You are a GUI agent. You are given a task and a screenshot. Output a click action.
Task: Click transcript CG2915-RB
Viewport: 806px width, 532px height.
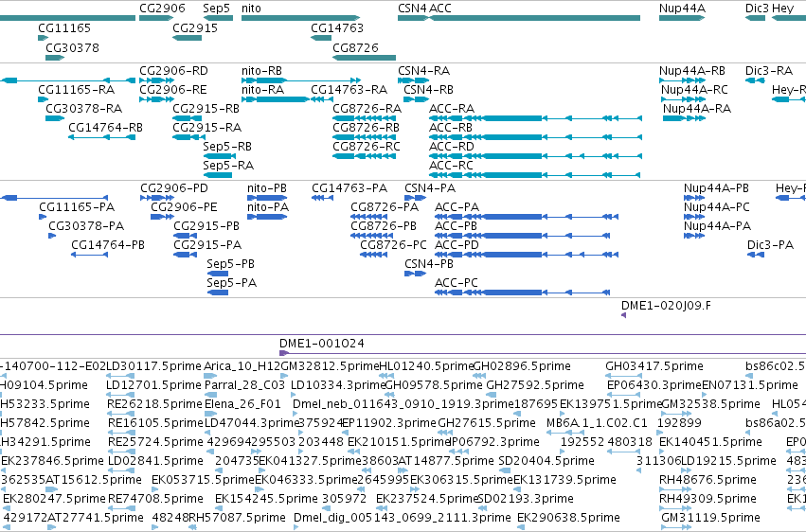click(x=206, y=108)
